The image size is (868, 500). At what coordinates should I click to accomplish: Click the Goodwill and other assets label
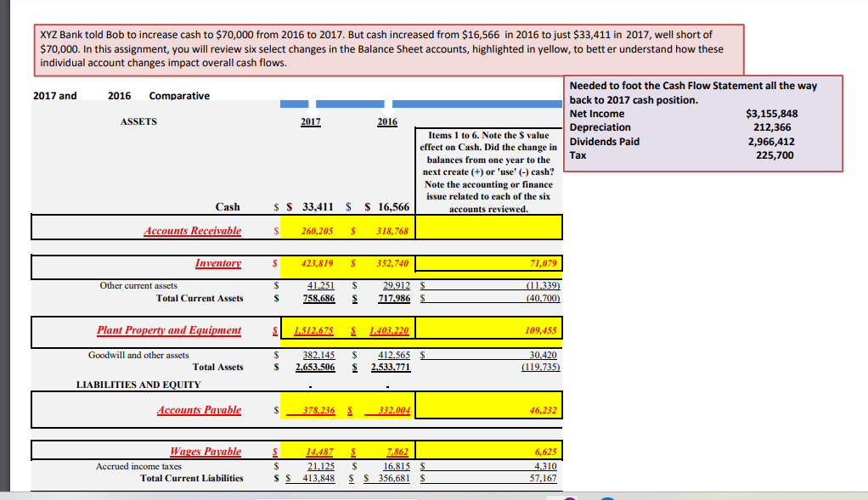coord(138,355)
